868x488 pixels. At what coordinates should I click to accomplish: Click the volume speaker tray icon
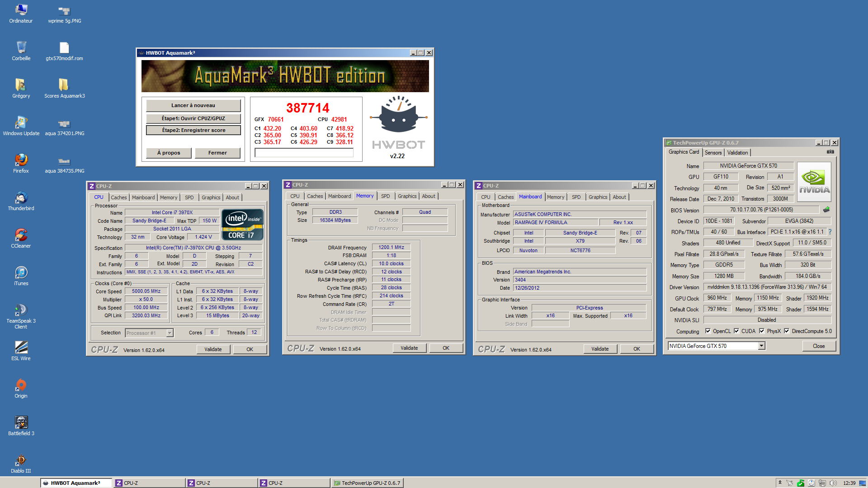tap(833, 483)
